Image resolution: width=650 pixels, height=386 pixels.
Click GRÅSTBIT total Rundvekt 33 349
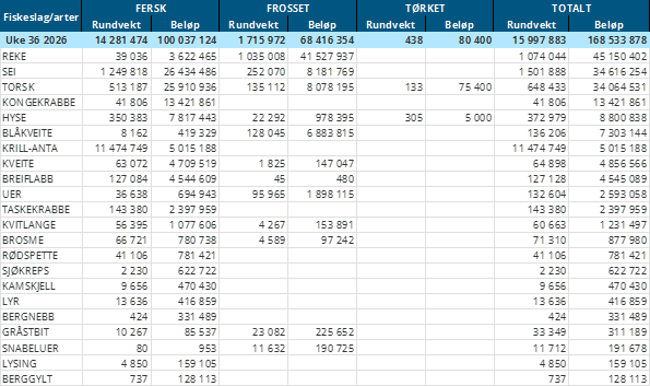click(549, 332)
